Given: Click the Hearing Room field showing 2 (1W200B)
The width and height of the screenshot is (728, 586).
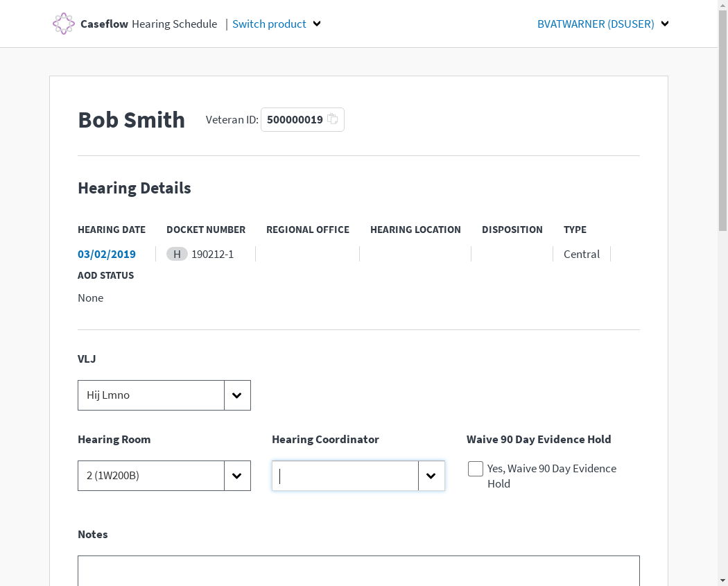Looking at the screenshot, I should [151, 476].
